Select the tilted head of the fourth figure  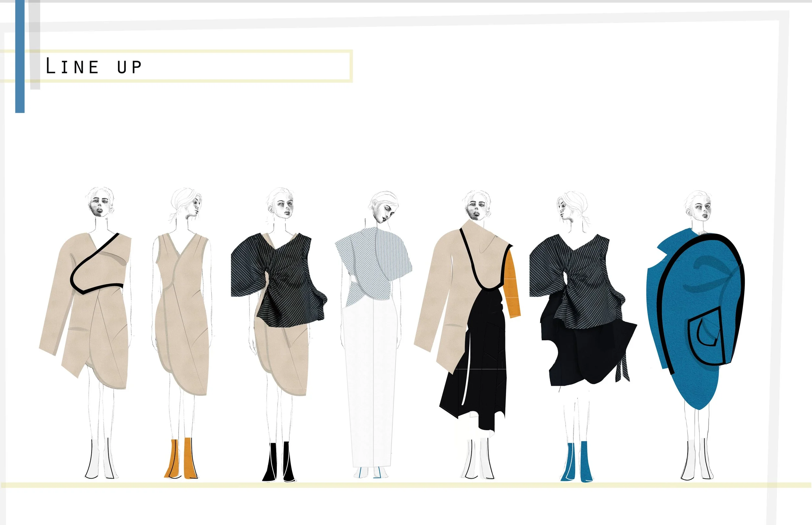pos(384,208)
